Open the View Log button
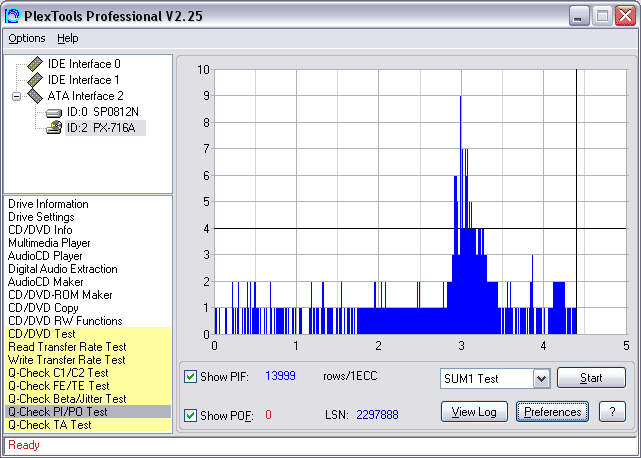641x458 pixels. pos(474,412)
